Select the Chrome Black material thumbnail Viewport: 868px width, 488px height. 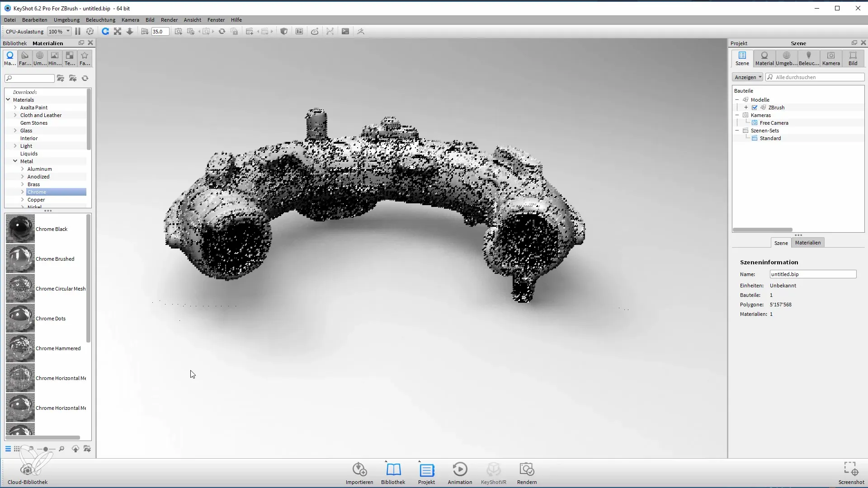coord(20,229)
